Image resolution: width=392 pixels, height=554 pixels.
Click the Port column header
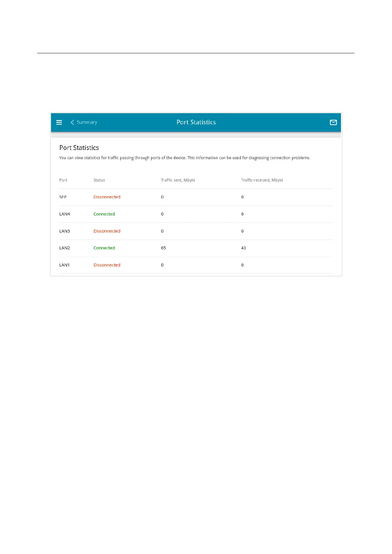pos(63,180)
